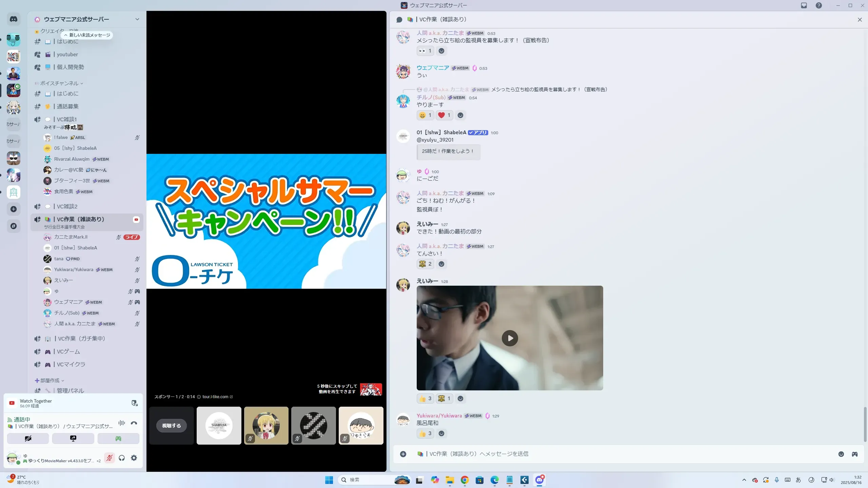Open Discord direct messages home icon
This screenshot has width=868, height=488.
point(14,19)
